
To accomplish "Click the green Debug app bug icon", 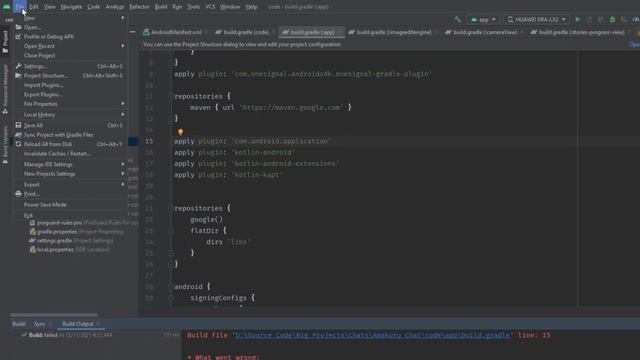I will tap(612, 20).
